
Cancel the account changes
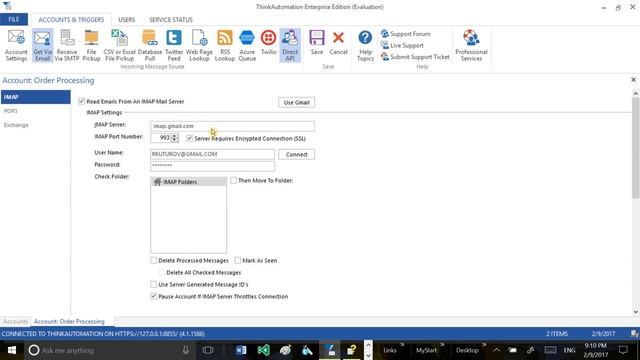(338, 42)
